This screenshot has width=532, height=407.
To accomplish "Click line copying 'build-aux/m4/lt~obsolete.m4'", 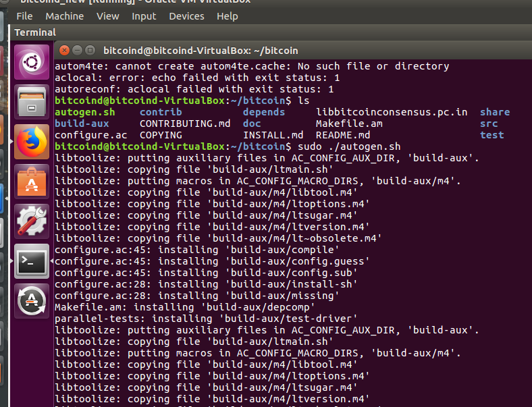I will click(218, 238).
